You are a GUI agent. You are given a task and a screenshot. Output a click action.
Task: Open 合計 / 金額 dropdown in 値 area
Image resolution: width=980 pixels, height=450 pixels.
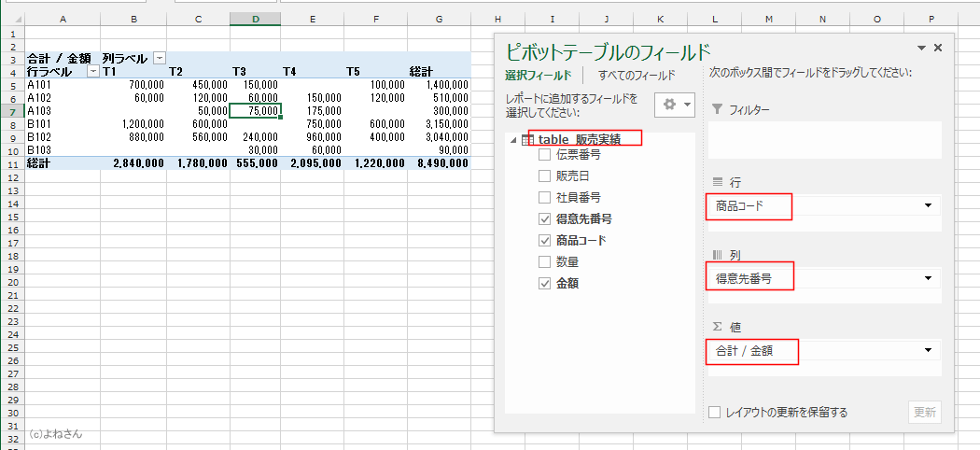[928, 350]
